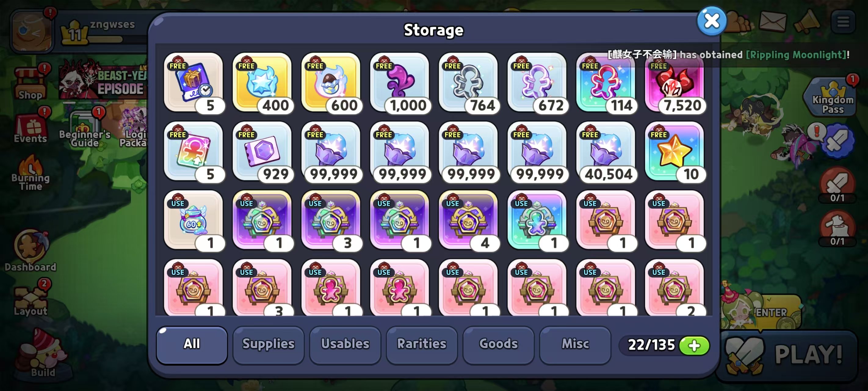The width and height of the screenshot is (868, 391).
Task: Use the purple chest with count 4
Action: [468, 220]
